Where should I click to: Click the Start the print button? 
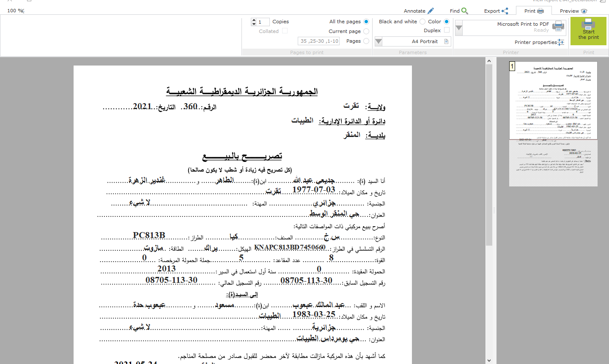pyautogui.click(x=588, y=31)
